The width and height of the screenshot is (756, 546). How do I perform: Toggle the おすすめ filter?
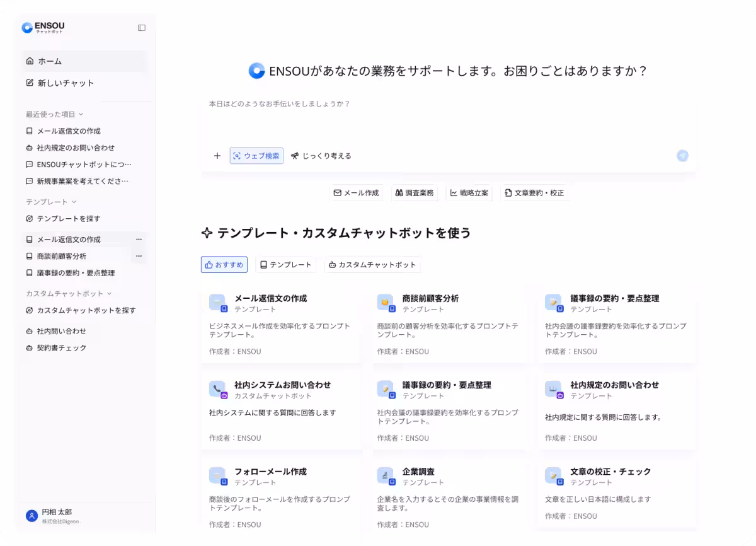pyautogui.click(x=224, y=265)
